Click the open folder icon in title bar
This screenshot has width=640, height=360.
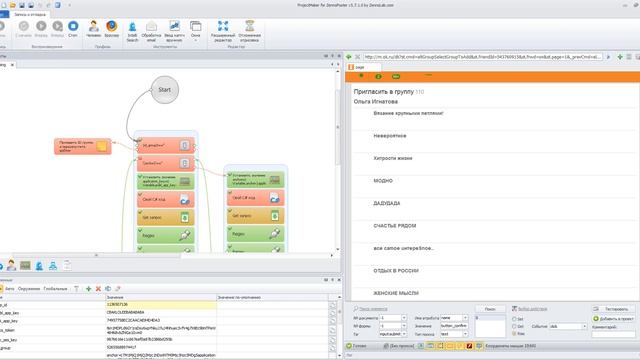[13, 5]
